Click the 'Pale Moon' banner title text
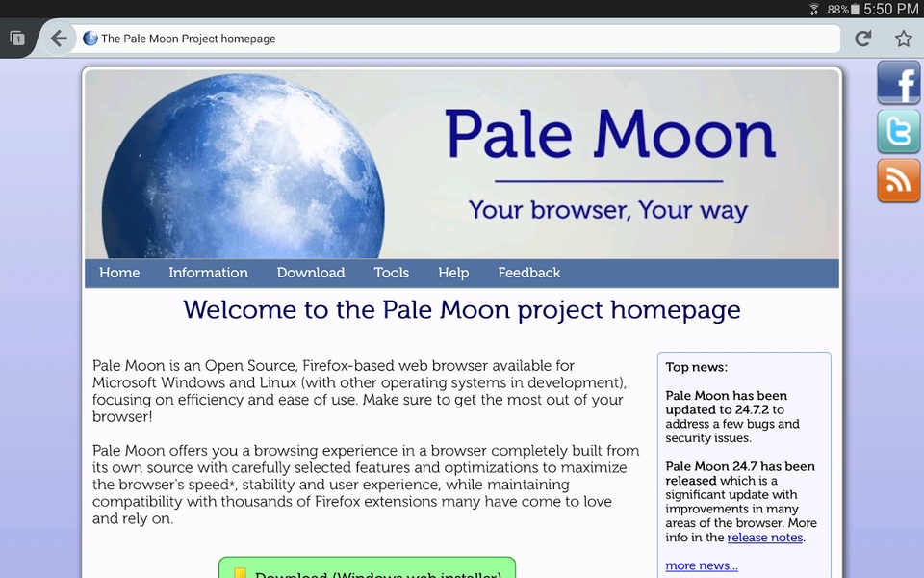The height and width of the screenshot is (578, 924). tap(610, 134)
